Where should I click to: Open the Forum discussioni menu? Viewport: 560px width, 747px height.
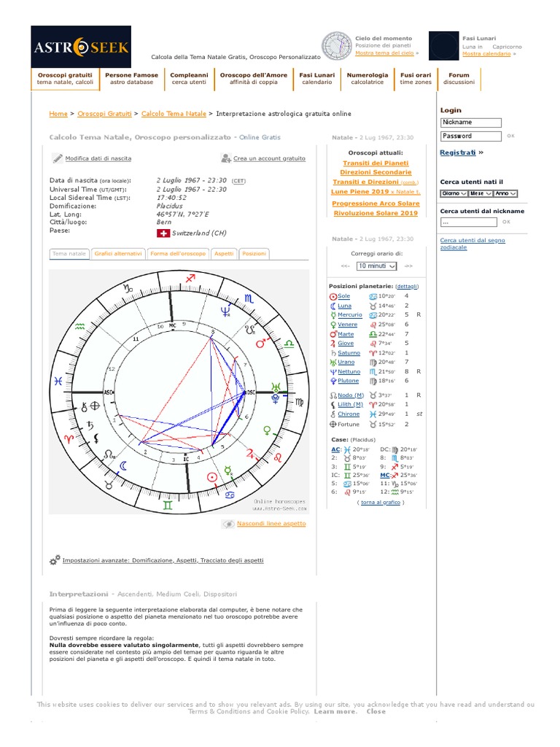pos(459,79)
